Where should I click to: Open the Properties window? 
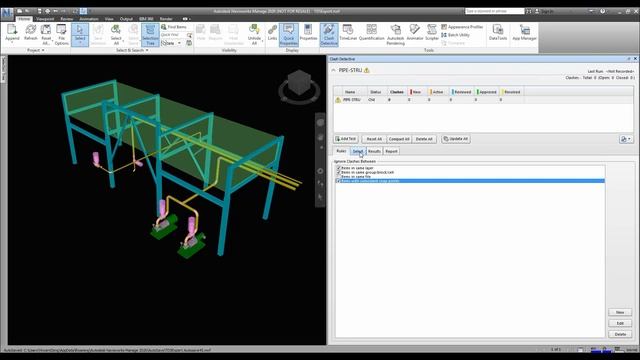[308, 32]
